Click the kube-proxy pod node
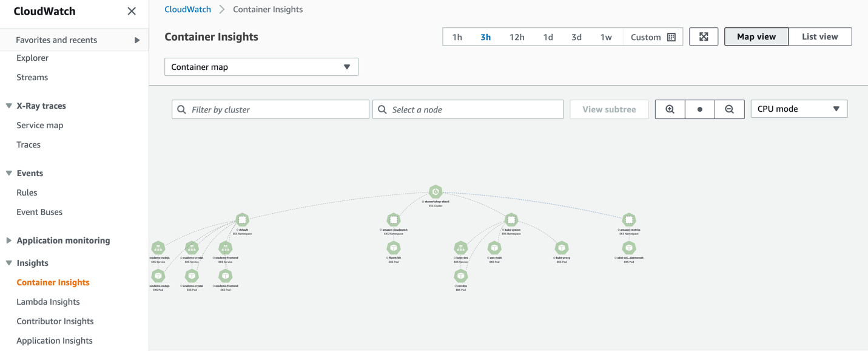The image size is (868, 351). coord(561,249)
